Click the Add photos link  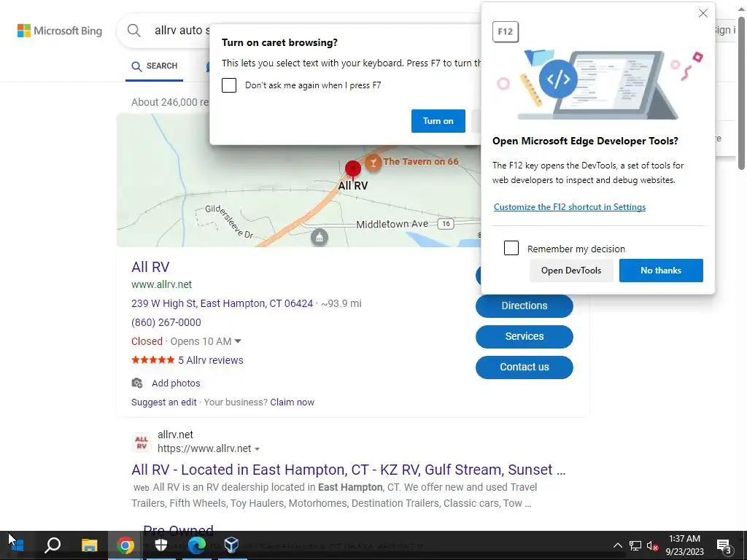[x=176, y=384]
